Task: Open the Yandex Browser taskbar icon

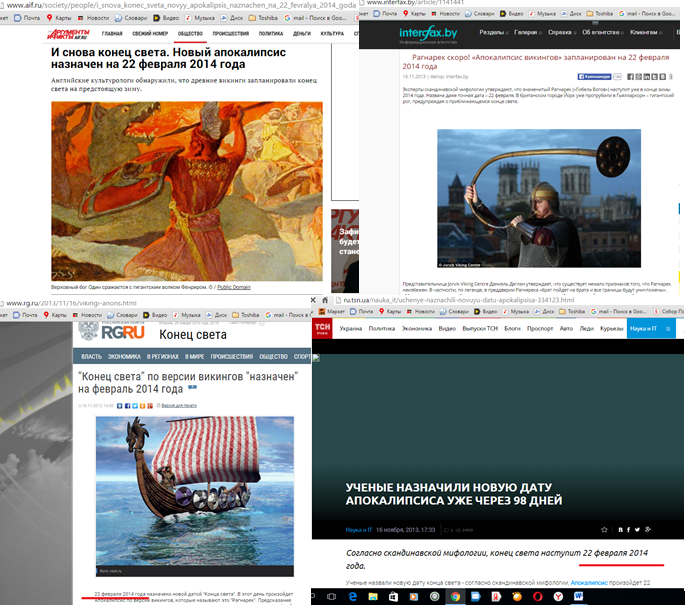Action: click(x=558, y=596)
